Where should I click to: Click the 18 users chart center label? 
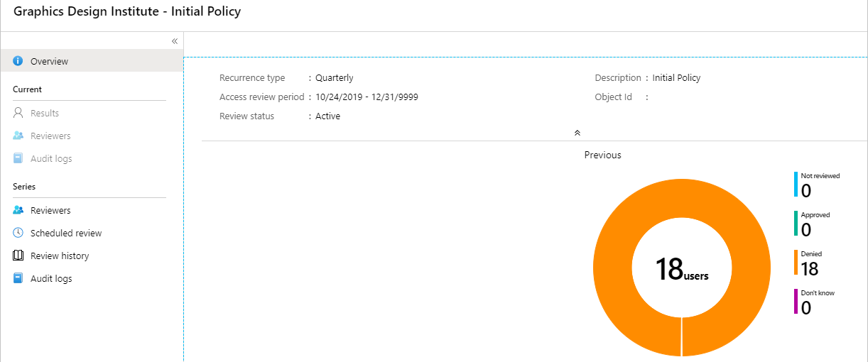click(681, 270)
